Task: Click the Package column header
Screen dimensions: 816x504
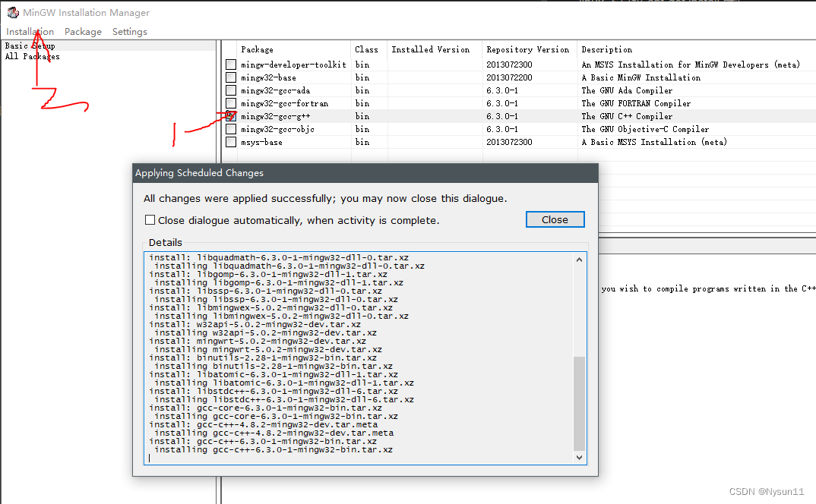Action: [257, 49]
